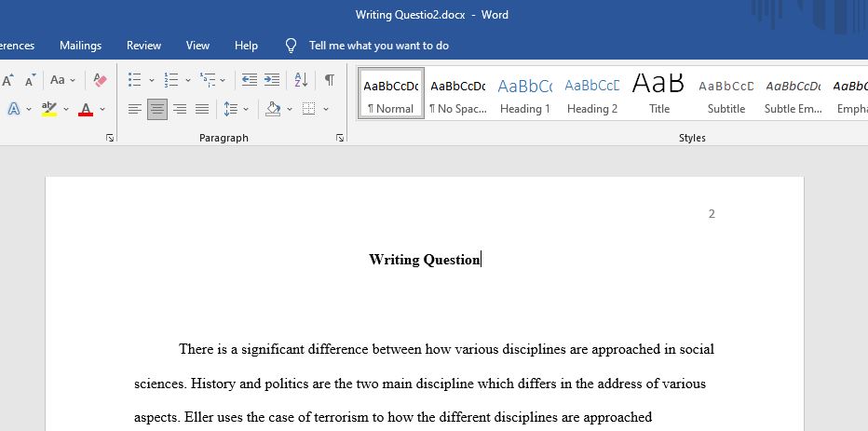The width and height of the screenshot is (868, 431).
Task: Increase font size with grow font icon
Action: pyautogui.click(x=7, y=80)
